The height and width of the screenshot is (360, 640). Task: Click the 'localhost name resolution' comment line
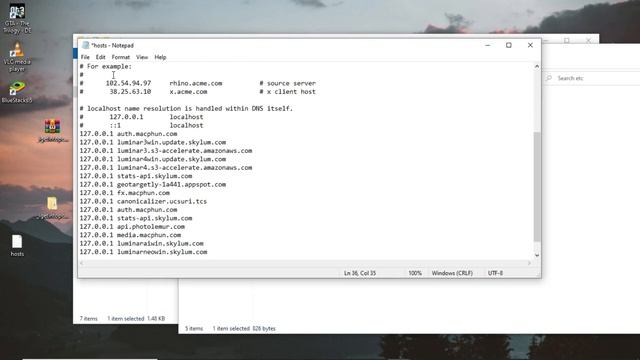click(186, 109)
